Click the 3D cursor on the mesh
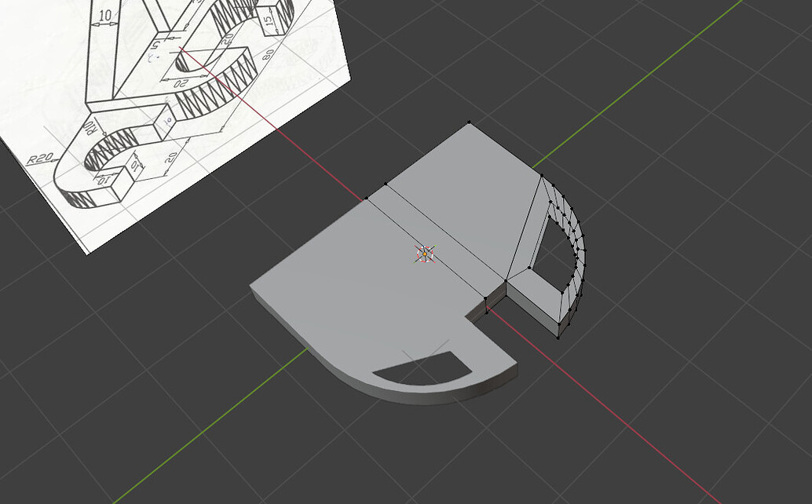The height and width of the screenshot is (504, 812). pyautogui.click(x=425, y=254)
